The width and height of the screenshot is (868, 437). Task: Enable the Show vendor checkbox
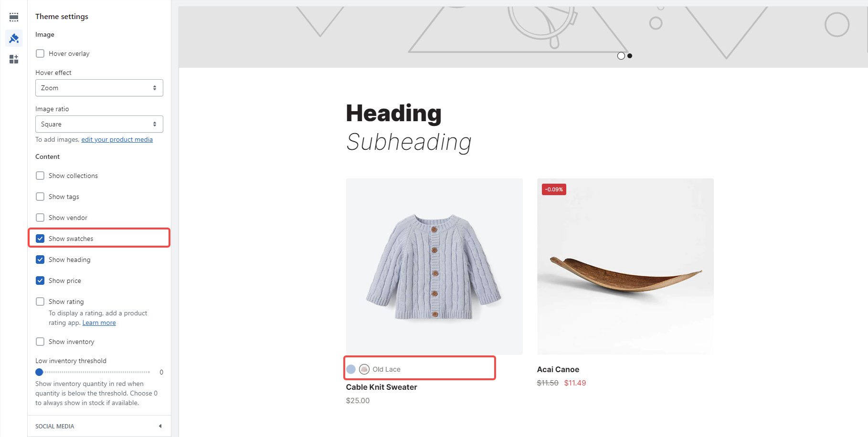(40, 218)
